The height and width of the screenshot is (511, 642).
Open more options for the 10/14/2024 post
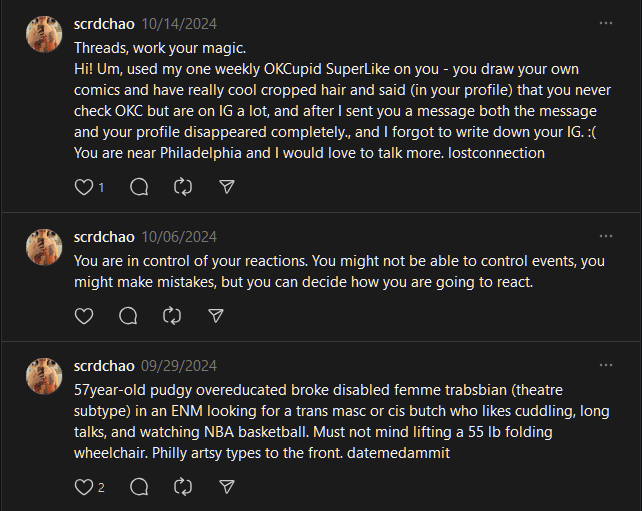606,23
